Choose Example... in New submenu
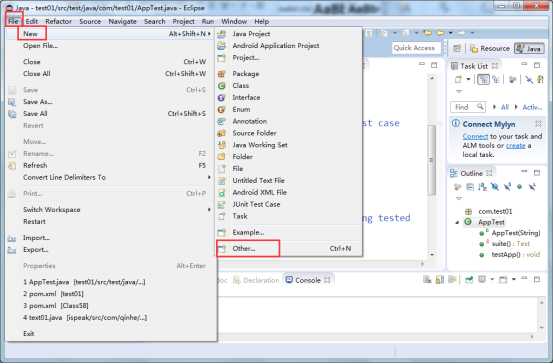 289,232
